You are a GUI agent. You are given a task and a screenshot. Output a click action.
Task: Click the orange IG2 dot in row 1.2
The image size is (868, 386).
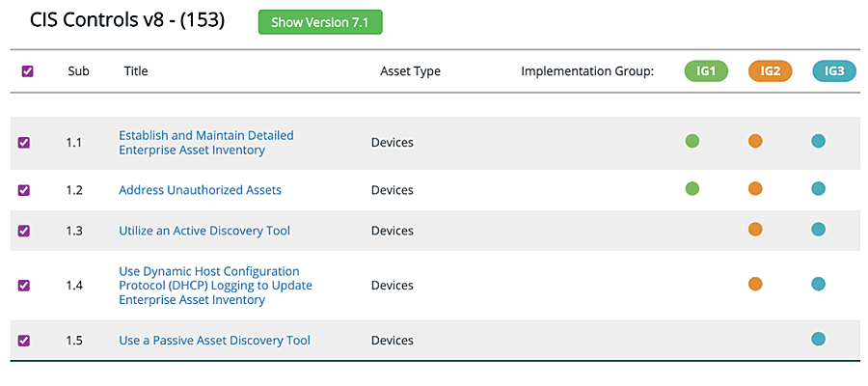coord(755,189)
